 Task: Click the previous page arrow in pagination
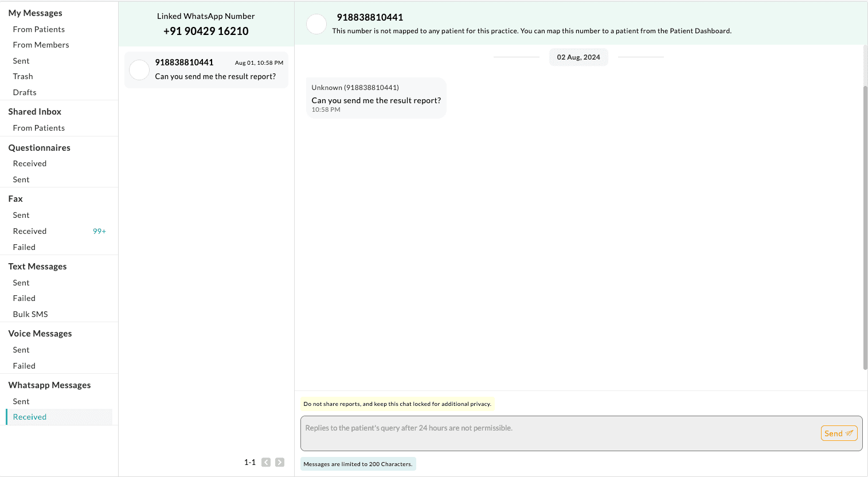pyautogui.click(x=266, y=462)
